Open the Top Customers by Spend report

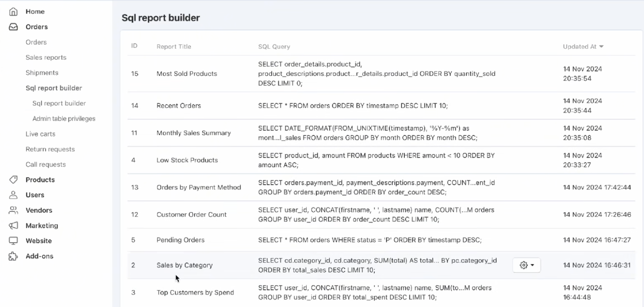(195, 293)
